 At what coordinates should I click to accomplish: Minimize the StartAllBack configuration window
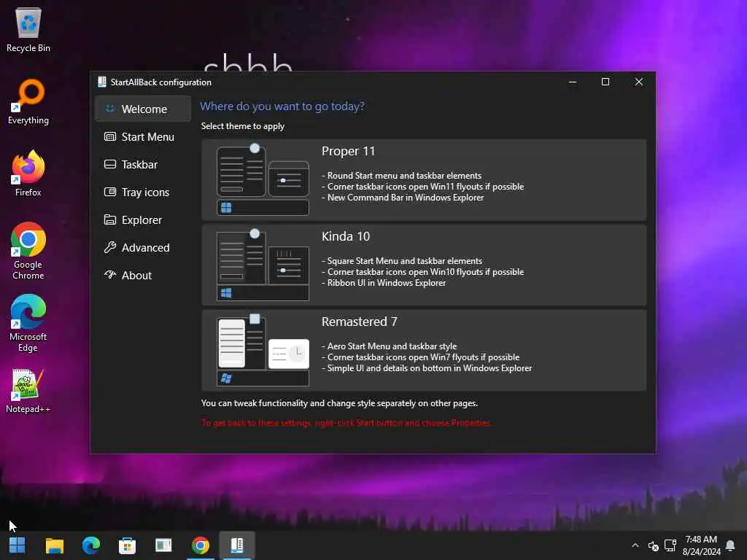pyautogui.click(x=573, y=82)
